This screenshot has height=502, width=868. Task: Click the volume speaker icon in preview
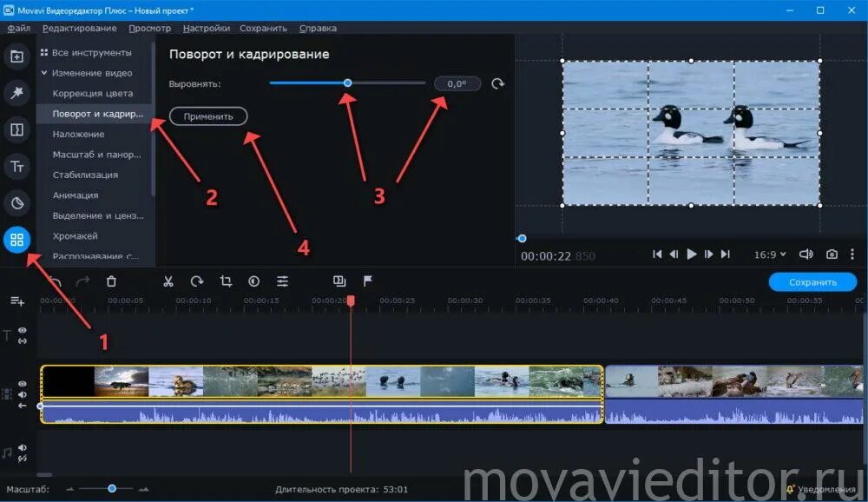[x=806, y=254]
